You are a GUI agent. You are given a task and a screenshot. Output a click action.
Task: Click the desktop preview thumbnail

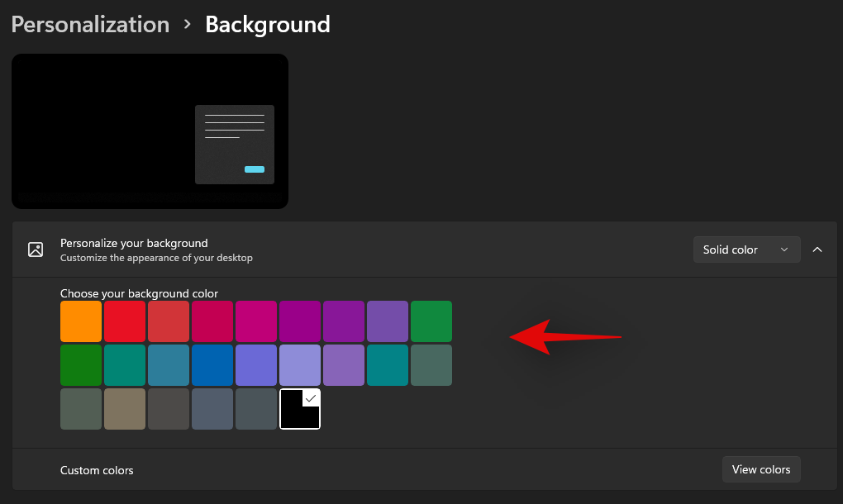[150, 131]
